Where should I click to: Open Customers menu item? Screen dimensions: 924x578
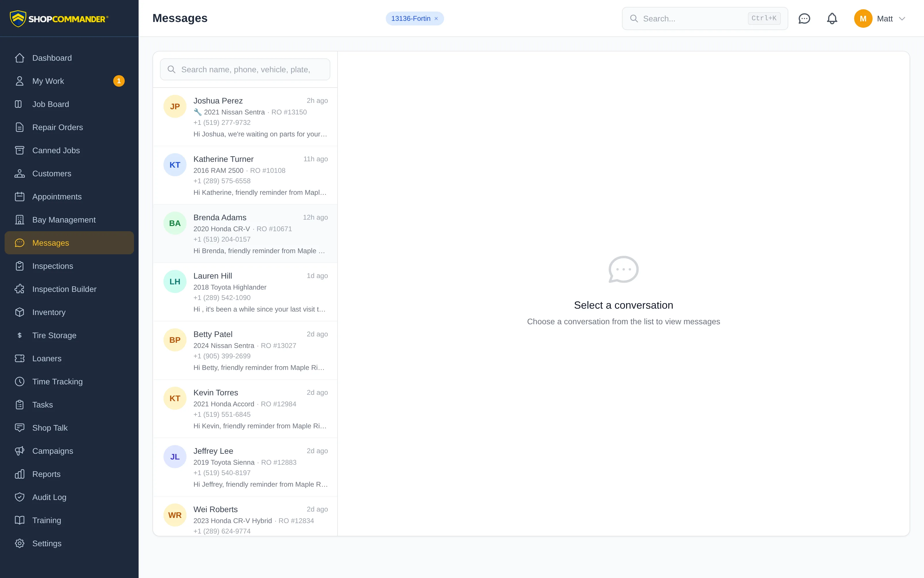pos(69,174)
